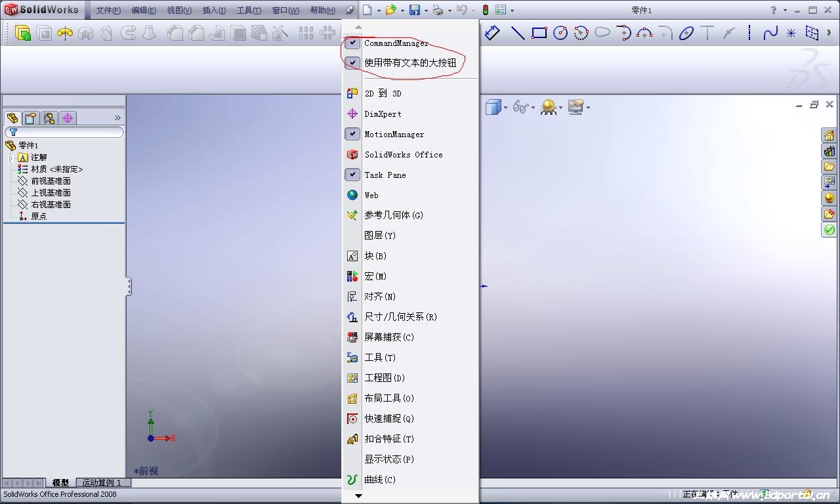Turn on the 参考几何体(G) toolbar
Viewport: 840px width, 504px height.
click(410, 215)
